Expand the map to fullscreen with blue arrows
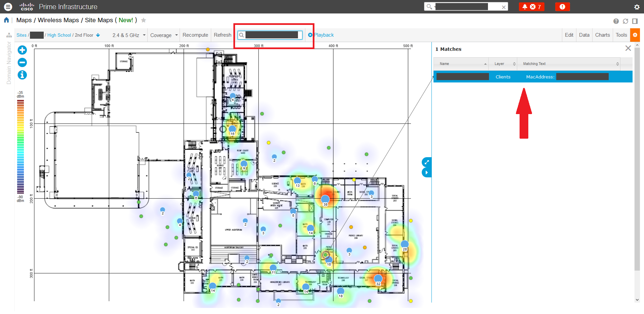This screenshot has height=314, width=644. [426, 162]
